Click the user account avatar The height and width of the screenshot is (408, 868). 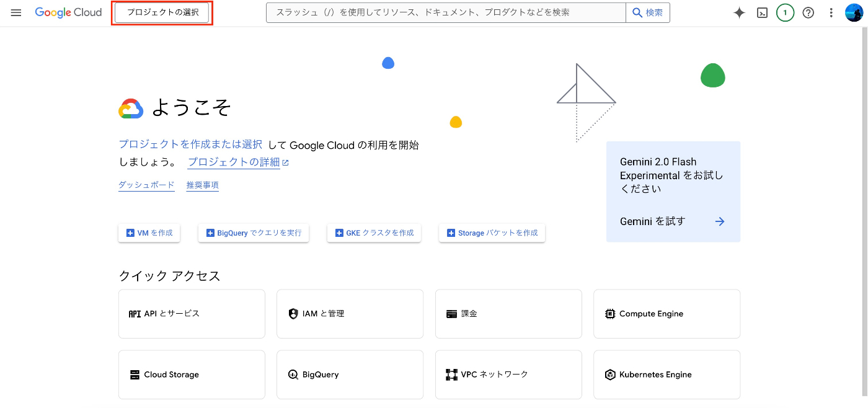[x=854, y=12]
